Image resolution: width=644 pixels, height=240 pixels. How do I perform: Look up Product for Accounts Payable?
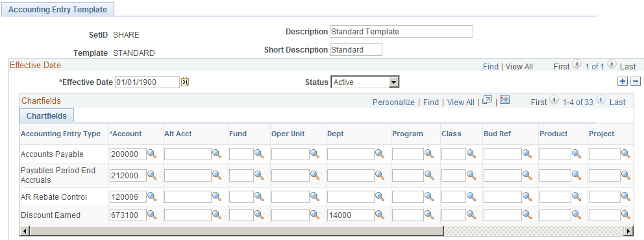click(576, 154)
